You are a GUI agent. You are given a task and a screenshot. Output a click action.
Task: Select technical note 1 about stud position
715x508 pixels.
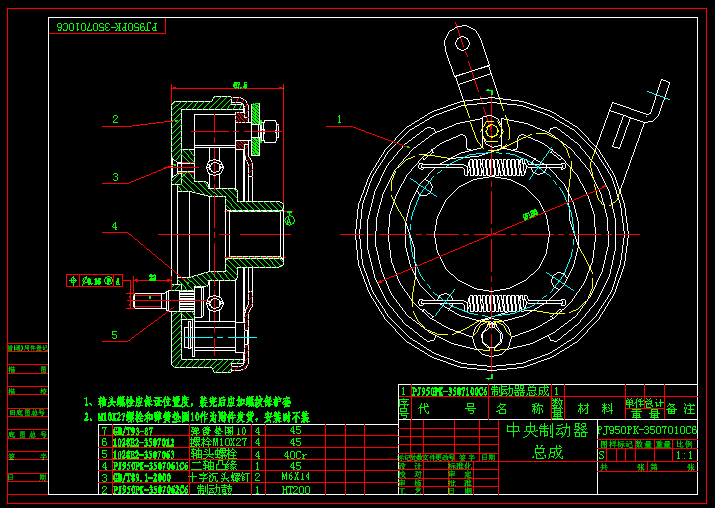(x=187, y=402)
